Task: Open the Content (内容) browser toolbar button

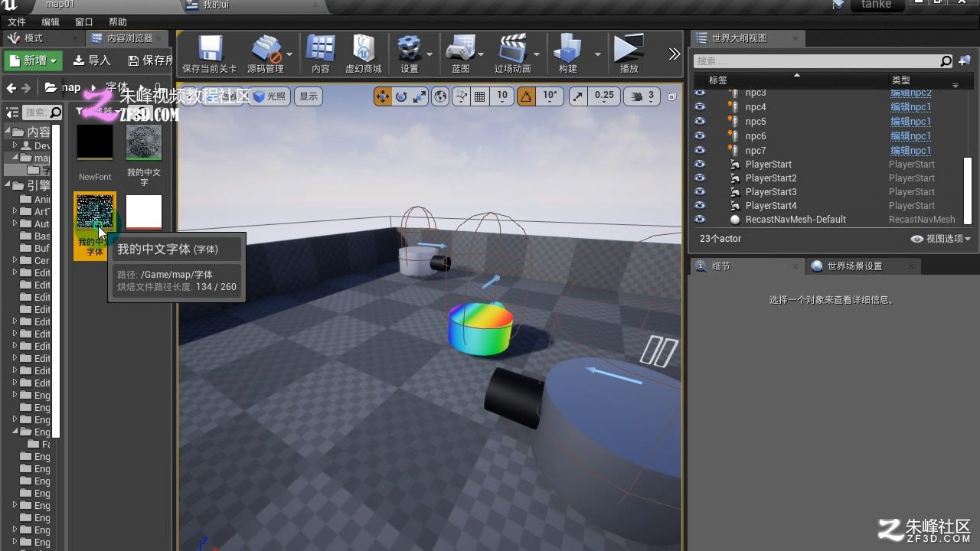Action: click(320, 54)
